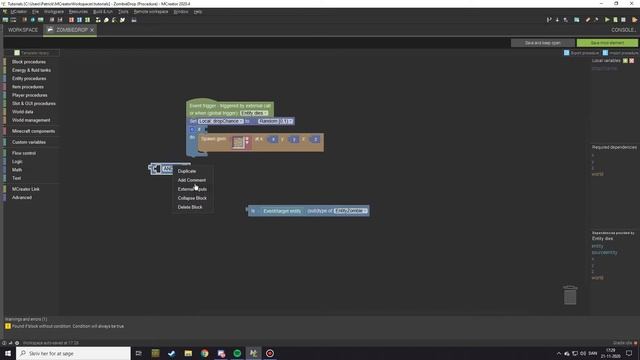Click Import procedure button

tap(620, 53)
